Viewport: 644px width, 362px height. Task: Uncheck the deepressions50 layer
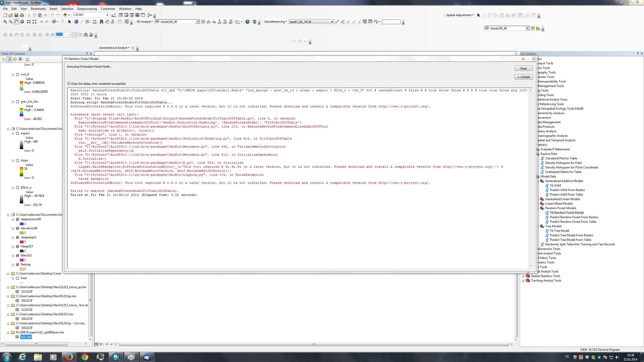pyautogui.click(x=17, y=219)
